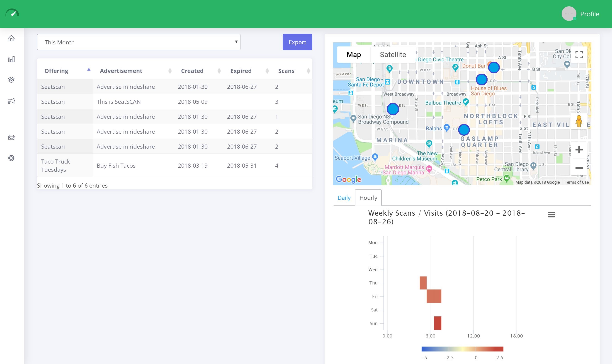The height and width of the screenshot is (364, 612).
Task: Open the bar chart analytics sidebar icon
Action: tap(11, 59)
